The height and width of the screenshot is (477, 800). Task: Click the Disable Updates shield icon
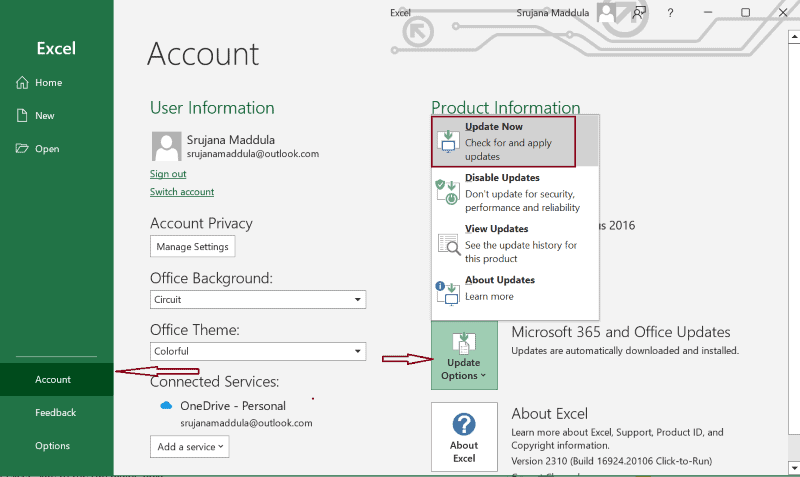click(x=447, y=192)
